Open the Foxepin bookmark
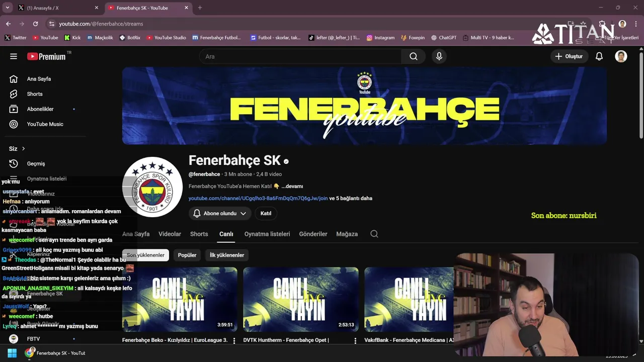This screenshot has height=362, width=644. tap(413, 38)
